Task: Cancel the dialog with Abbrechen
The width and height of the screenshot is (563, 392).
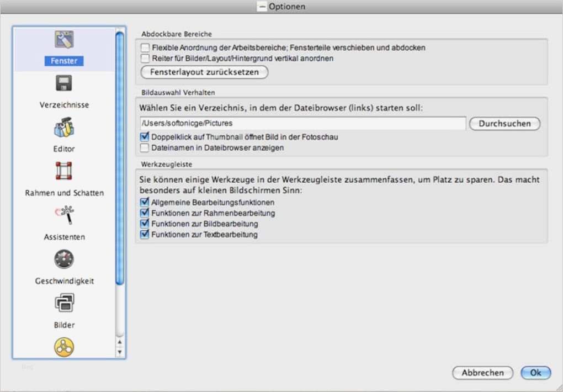Action: pos(482,373)
